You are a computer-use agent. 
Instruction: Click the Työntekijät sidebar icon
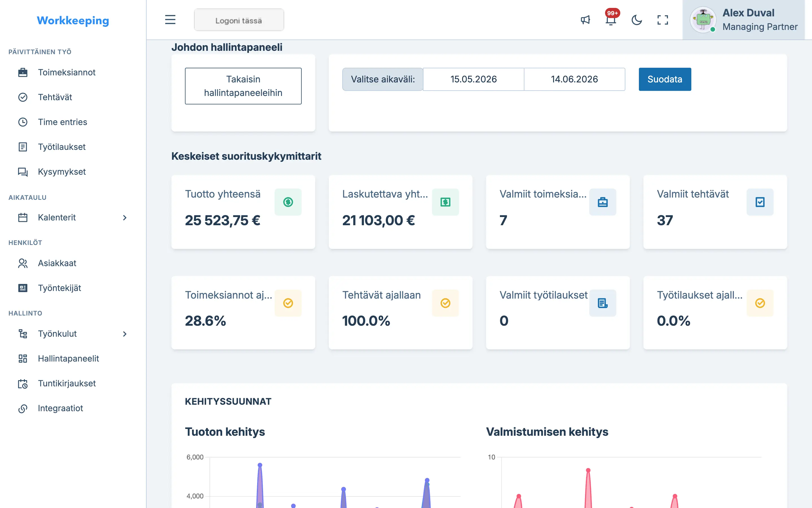(23, 288)
